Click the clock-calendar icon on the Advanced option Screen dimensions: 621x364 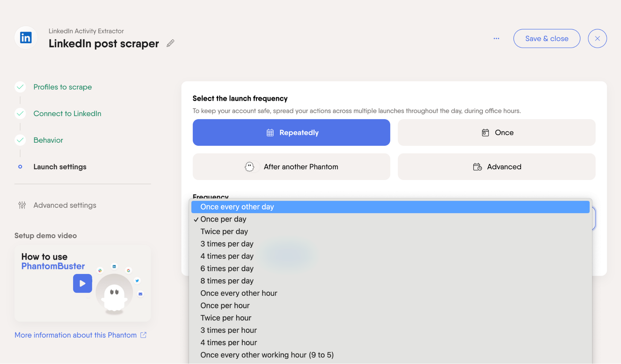[477, 166]
